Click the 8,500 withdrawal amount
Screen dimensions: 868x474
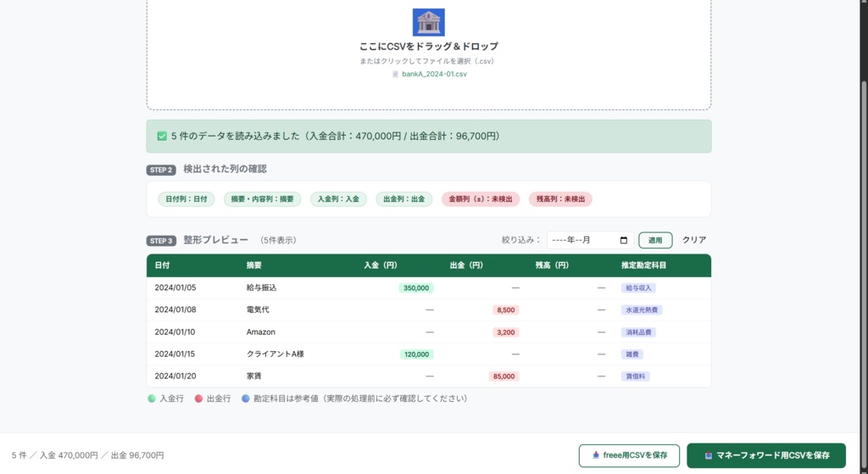coord(506,310)
